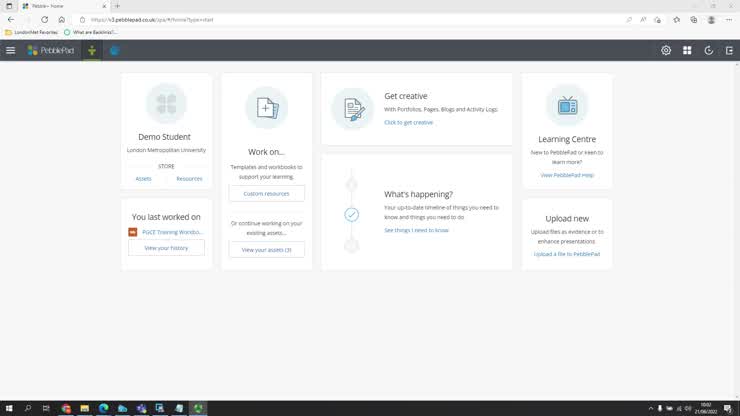The width and height of the screenshot is (740, 416).
Task: Select the Pebble+ Home browser tab
Action: coord(63,6)
